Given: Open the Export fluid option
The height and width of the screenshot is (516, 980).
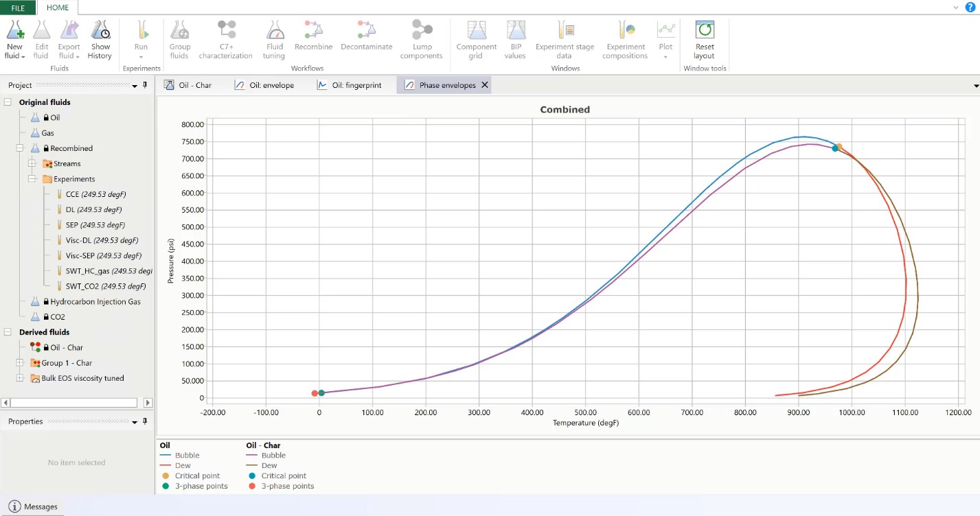Looking at the screenshot, I should (x=69, y=40).
